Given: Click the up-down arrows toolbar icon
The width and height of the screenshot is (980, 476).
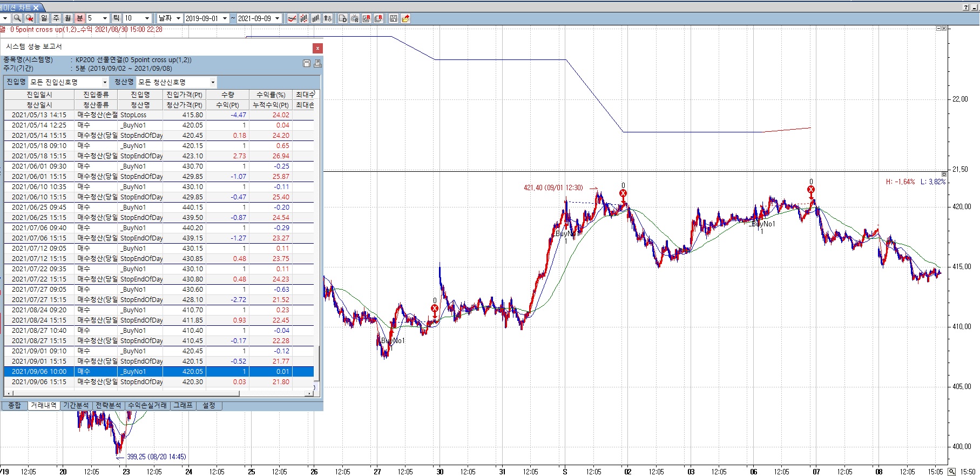Looking at the screenshot, I should (x=328, y=18).
